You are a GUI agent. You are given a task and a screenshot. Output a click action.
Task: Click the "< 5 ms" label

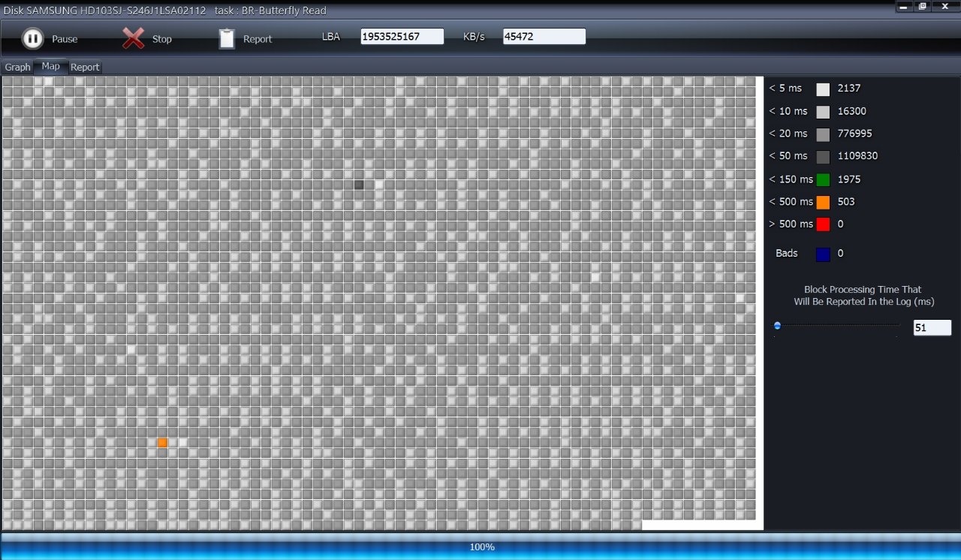(785, 89)
